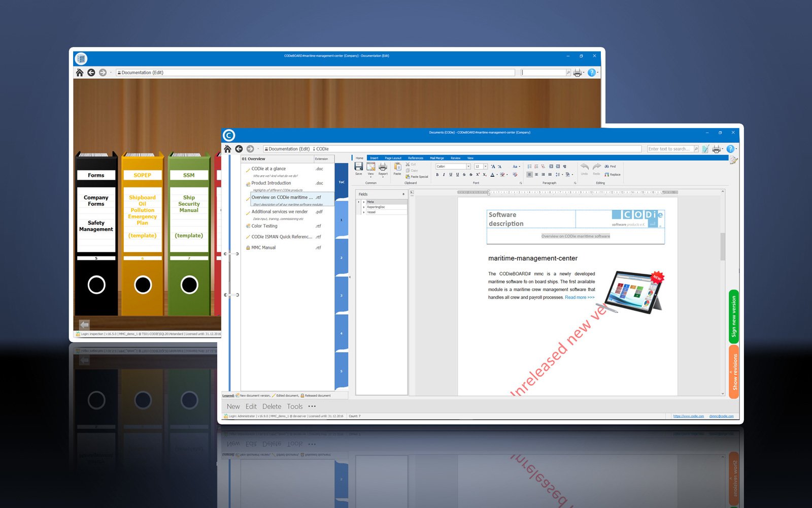Click the orange Show revisions button
This screenshot has width=812, height=508.
734,371
